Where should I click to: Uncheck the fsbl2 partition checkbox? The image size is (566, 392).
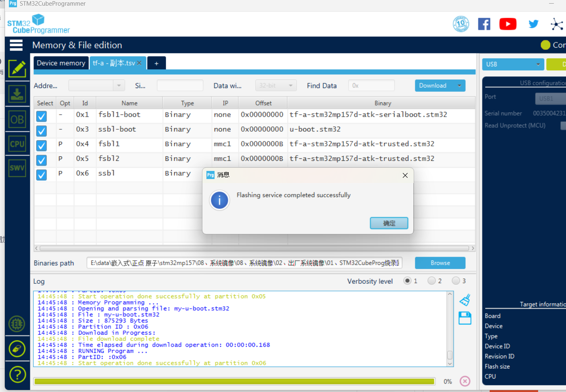42,160
